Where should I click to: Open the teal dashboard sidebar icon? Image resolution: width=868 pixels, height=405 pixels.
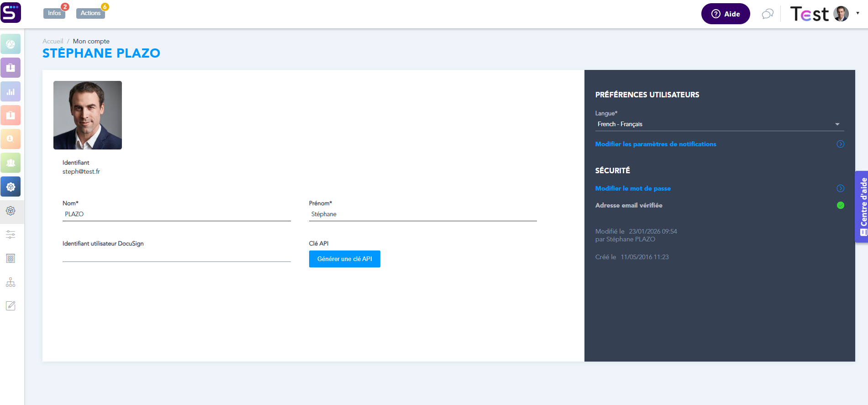coord(11,44)
